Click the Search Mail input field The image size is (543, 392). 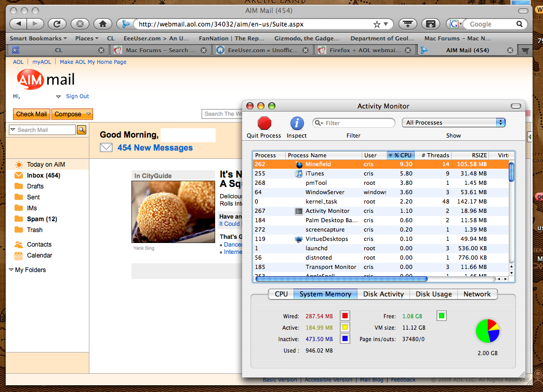tap(45, 130)
